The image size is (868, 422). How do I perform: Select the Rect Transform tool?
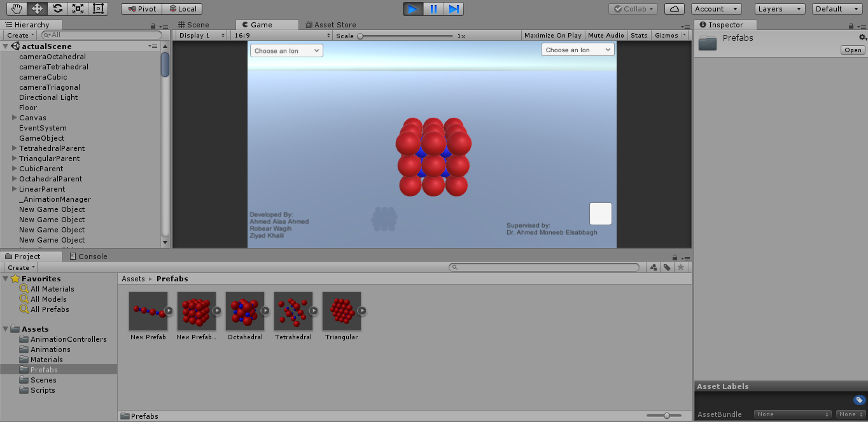point(97,9)
